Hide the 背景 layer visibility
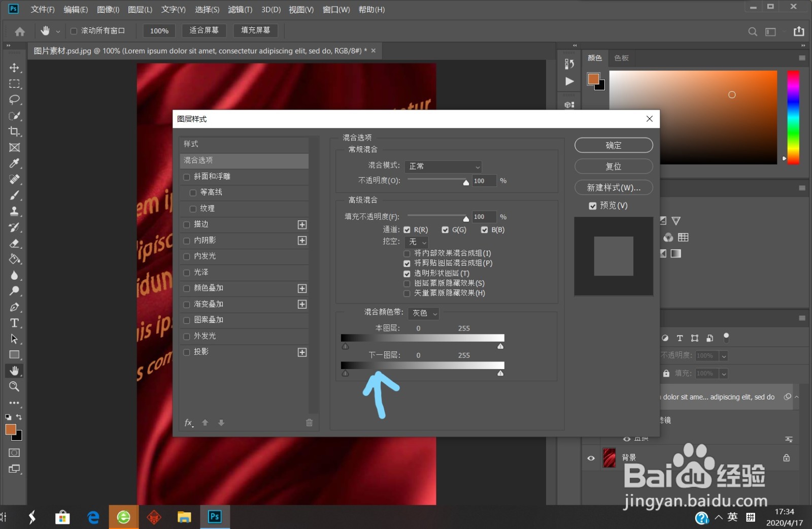The width and height of the screenshot is (812, 529). (x=590, y=458)
